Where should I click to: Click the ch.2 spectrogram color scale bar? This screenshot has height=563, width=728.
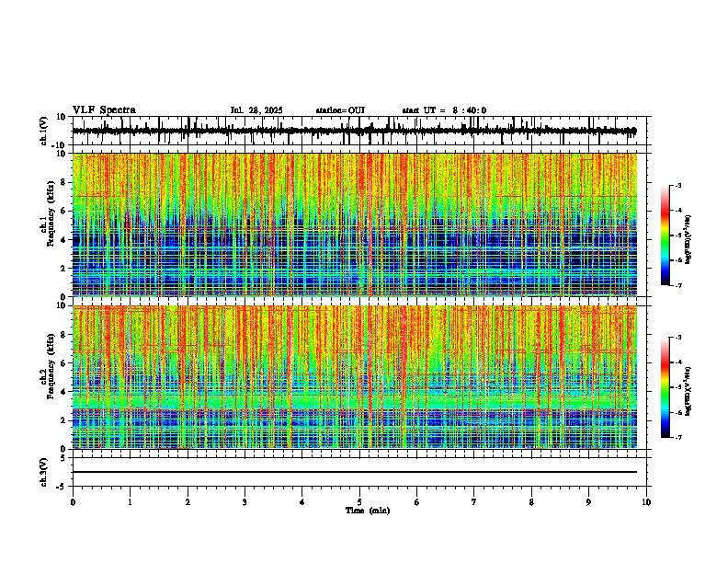[x=665, y=387]
